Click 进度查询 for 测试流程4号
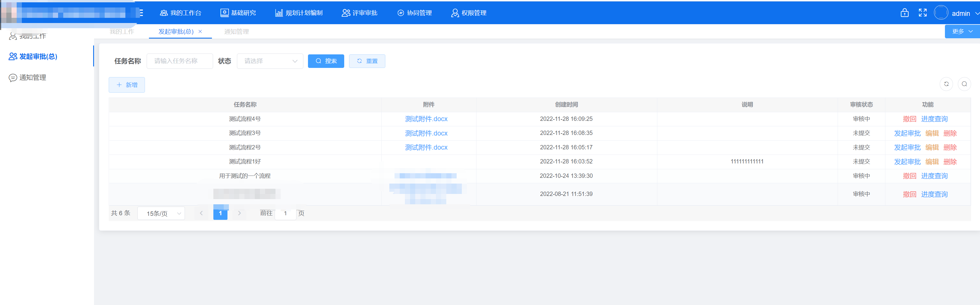This screenshot has width=980, height=305. [934, 119]
